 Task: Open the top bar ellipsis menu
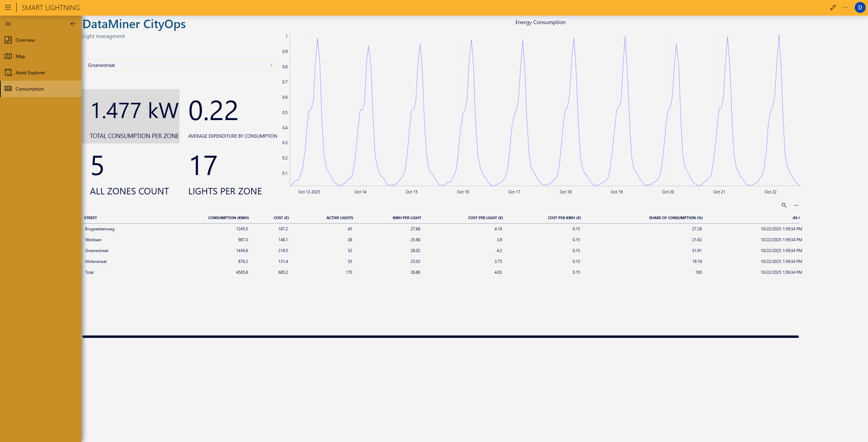click(845, 7)
